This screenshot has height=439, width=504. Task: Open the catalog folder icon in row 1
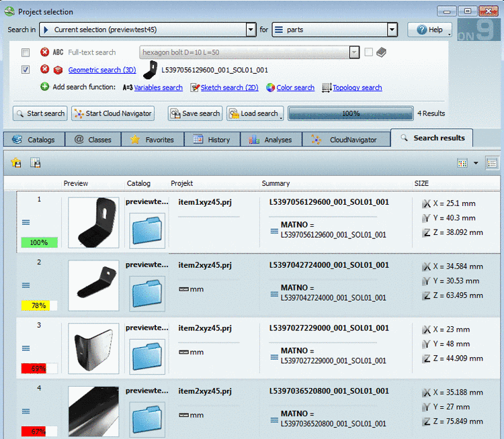(147, 231)
